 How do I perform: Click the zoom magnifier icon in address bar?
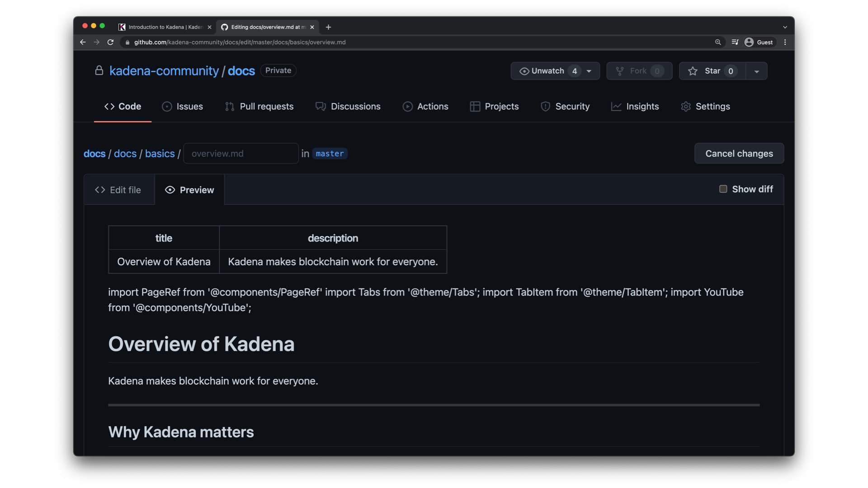718,42
